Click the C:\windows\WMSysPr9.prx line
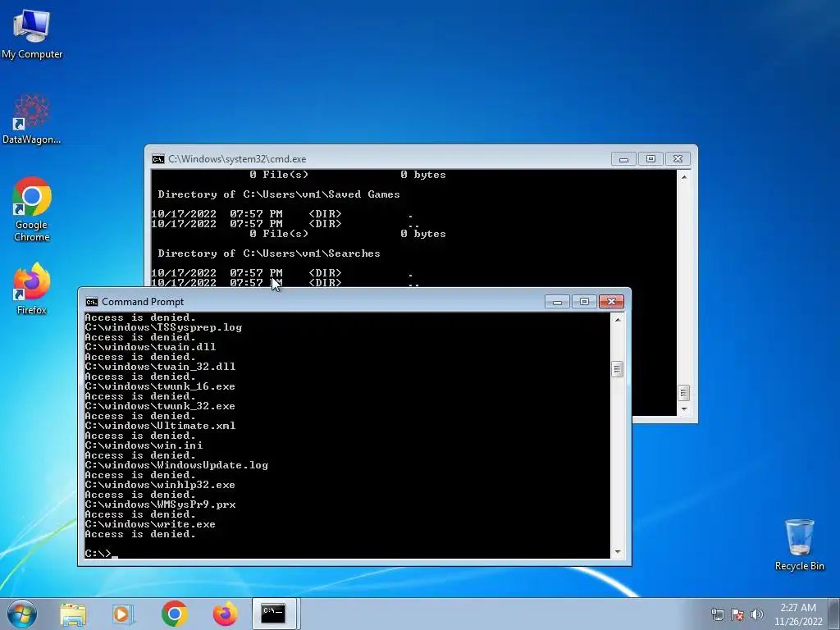Screen dimensions: 840x630 pos(160,504)
